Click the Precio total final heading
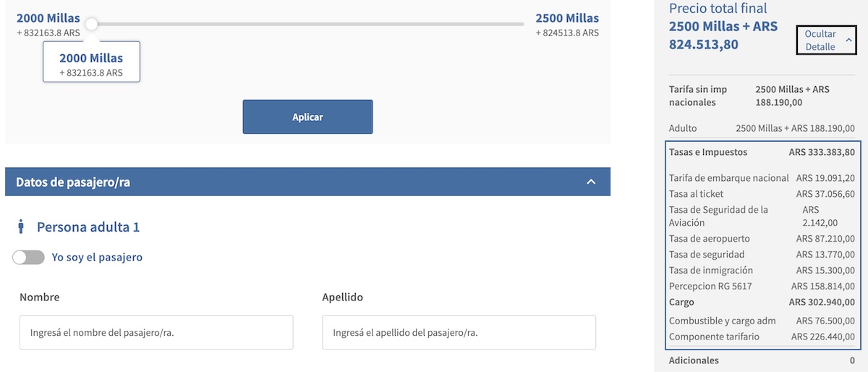 pos(718,9)
